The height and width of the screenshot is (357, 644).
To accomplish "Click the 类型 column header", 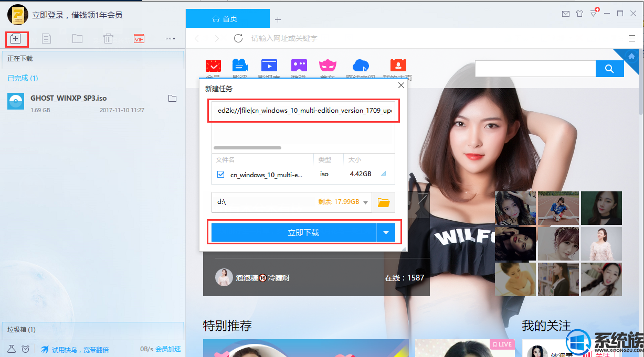I will [x=325, y=159].
